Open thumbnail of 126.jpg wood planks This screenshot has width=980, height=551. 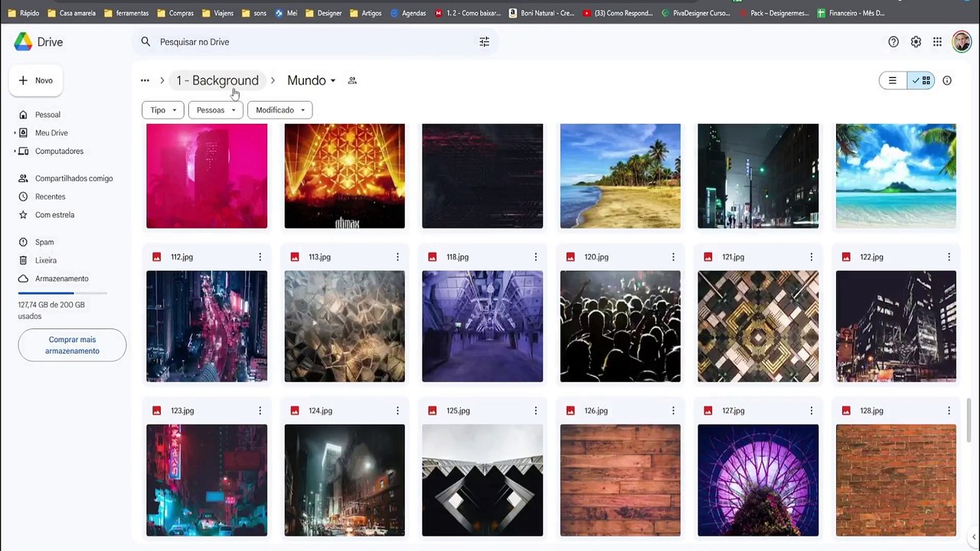click(x=620, y=480)
